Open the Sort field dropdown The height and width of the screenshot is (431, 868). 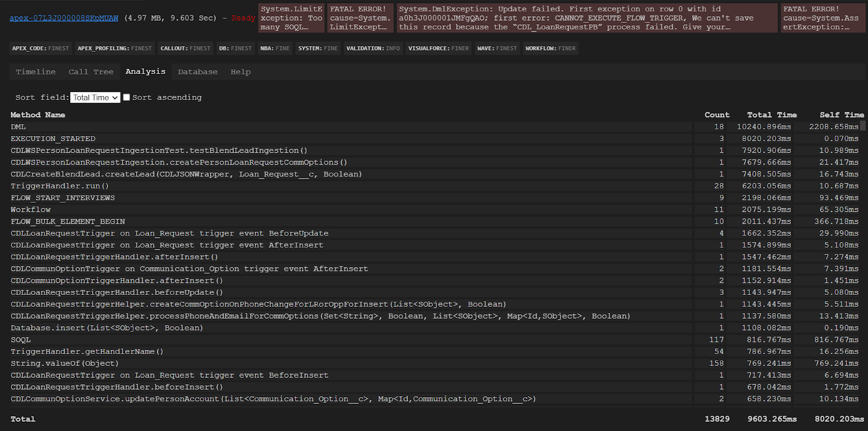95,98
